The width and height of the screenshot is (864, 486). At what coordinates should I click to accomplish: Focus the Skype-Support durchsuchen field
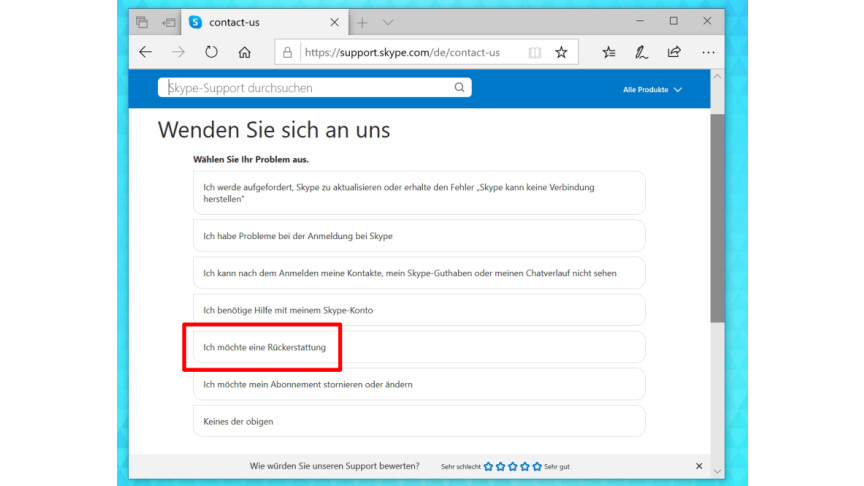pos(314,88)
